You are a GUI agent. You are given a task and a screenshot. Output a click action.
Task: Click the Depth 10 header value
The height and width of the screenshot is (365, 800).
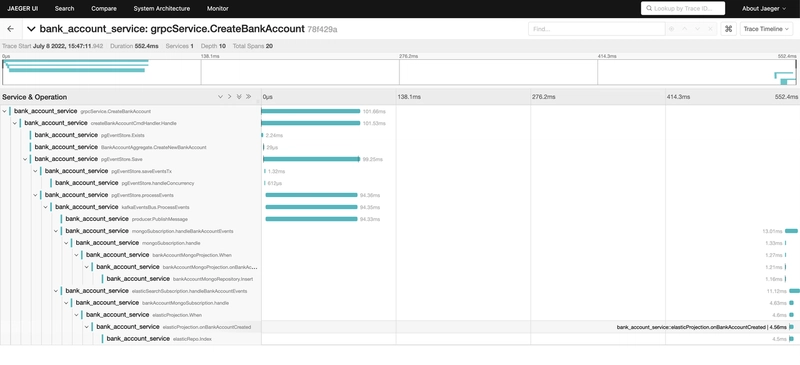tap(222, 46)
